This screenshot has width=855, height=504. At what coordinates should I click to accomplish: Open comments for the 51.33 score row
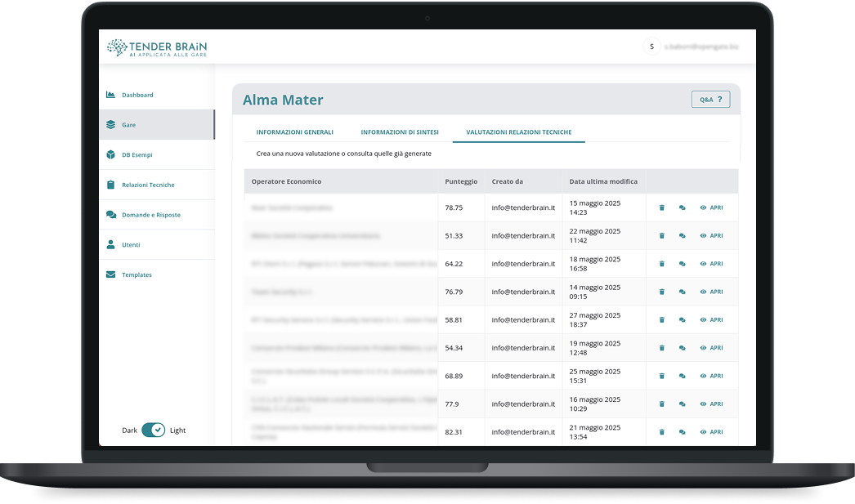click(x=682, y=236)
